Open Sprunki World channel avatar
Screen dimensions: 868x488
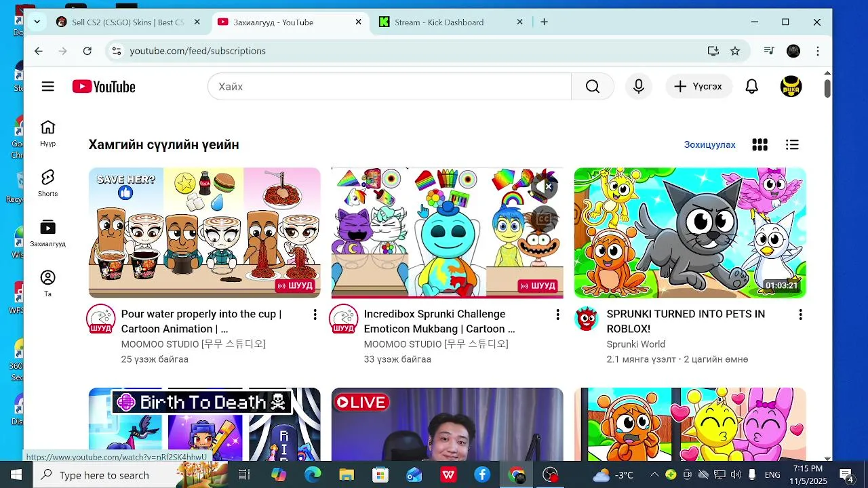(x=587, y=319)
